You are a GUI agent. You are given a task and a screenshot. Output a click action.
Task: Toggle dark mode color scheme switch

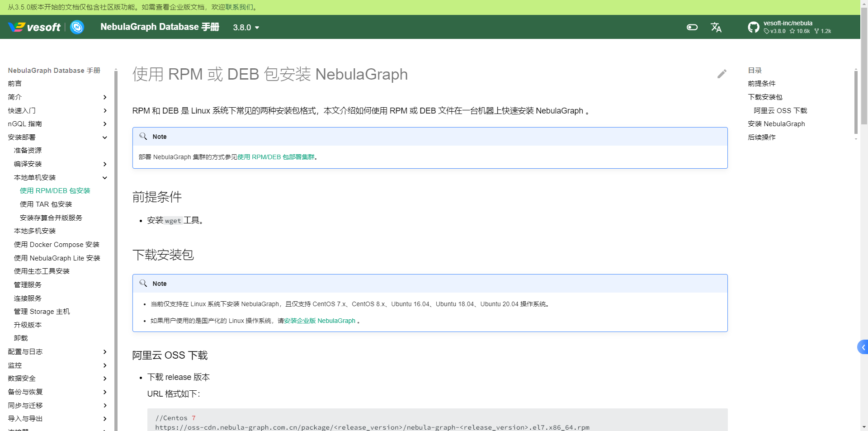click(692, 27)
